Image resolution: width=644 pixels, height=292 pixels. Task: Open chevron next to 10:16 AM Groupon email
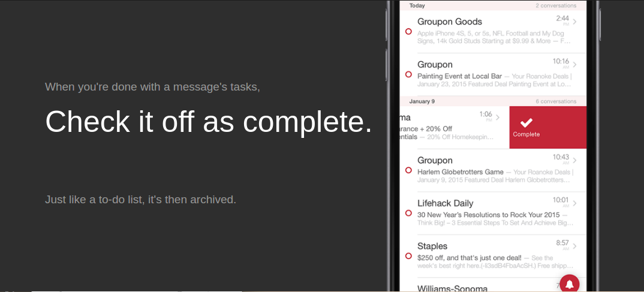pyautogui.click(x=574, y=65)
